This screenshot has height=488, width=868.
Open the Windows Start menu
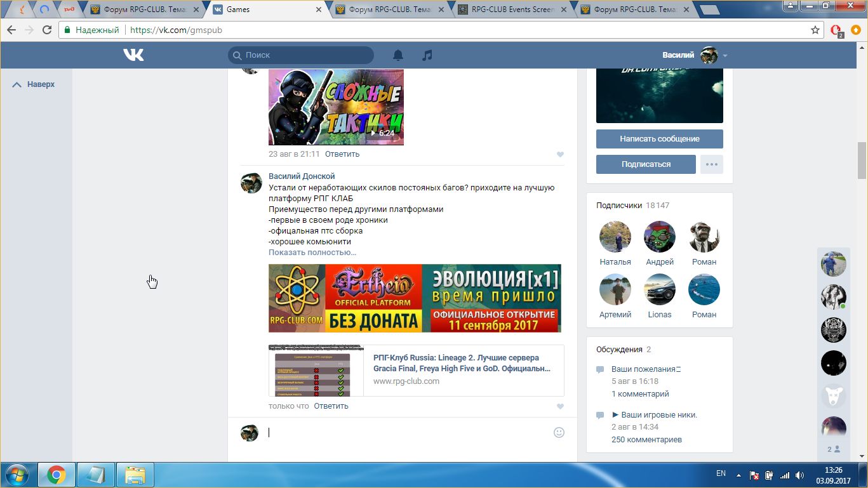click(x=17, y=475)
